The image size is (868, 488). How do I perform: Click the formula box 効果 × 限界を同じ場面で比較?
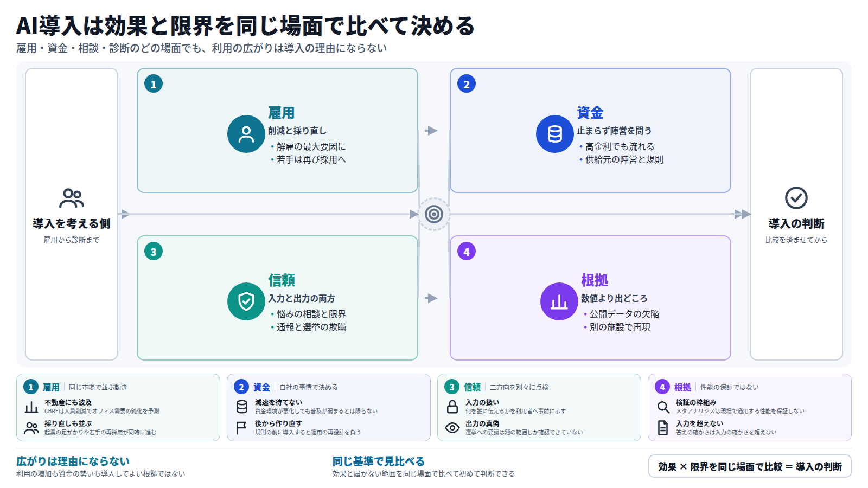750,466
